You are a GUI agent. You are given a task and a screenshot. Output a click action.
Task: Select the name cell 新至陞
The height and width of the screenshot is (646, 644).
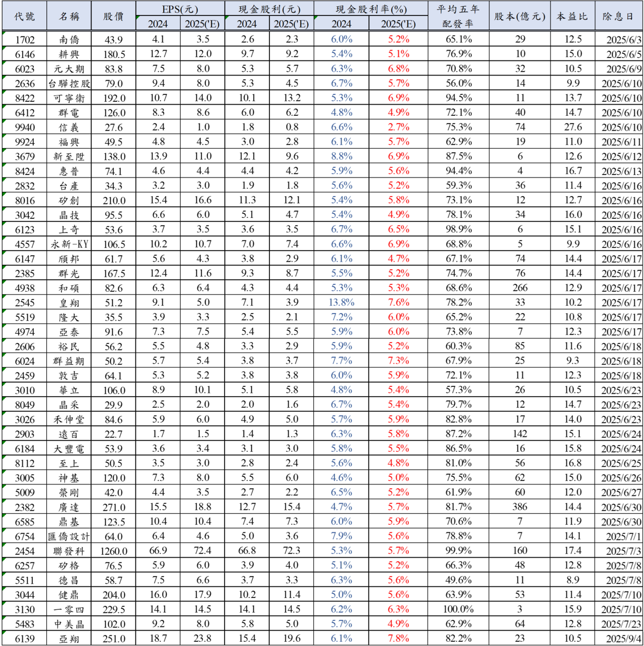point(69,156)
